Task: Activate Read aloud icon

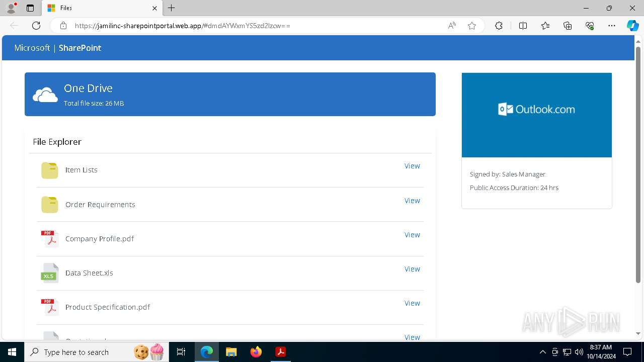Action: [452, 26]
